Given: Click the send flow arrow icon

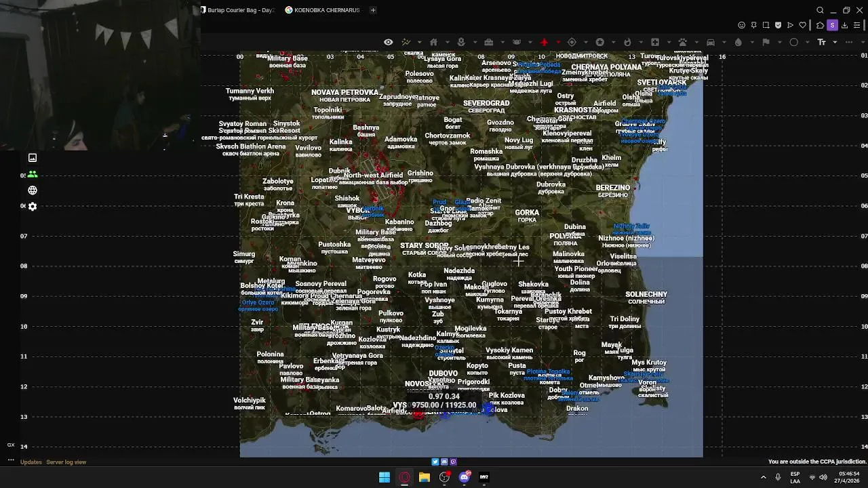Looking at the screenshot, I should coord(791,25).
